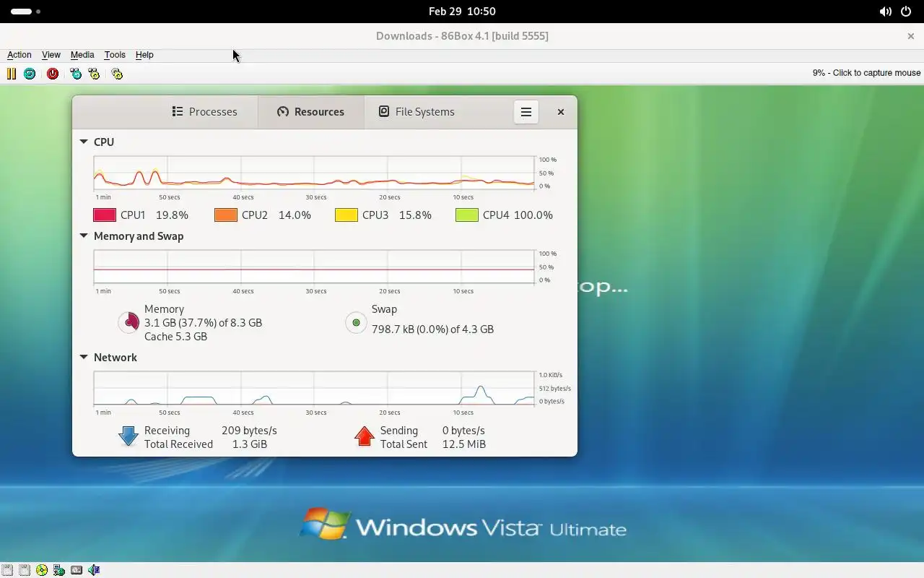Open the Media menu

tap(82, 55)
